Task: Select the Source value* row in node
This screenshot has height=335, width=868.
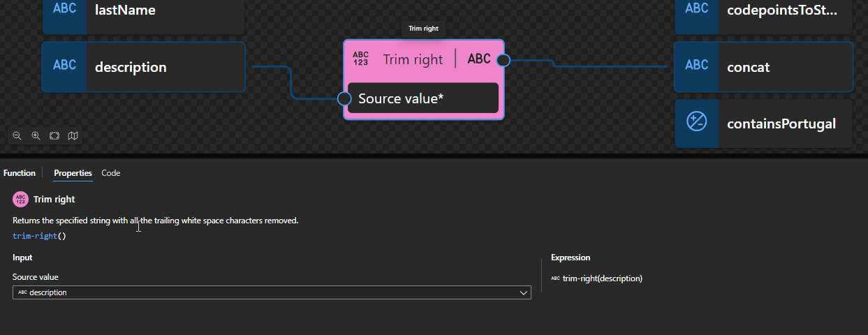Action: tap(422, 98)
